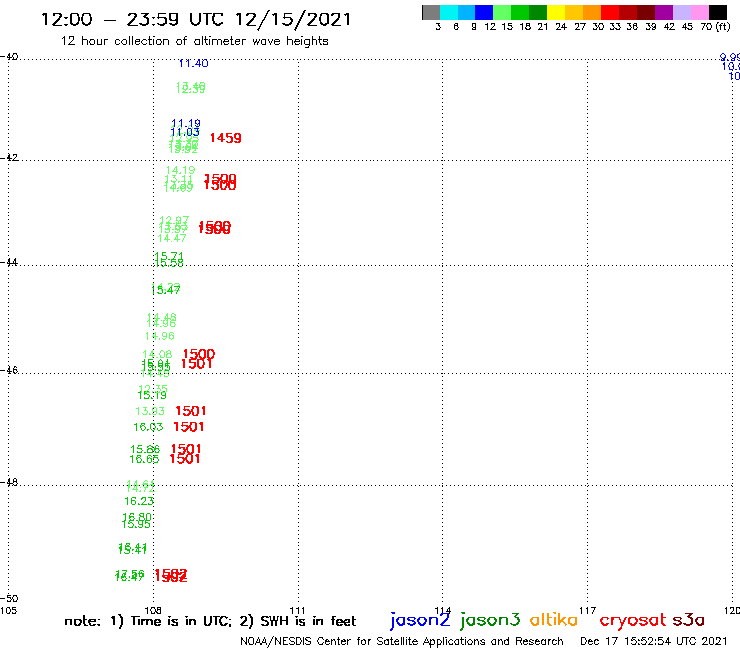Click the cyan swatch in the color scale
Screen dimensions: 740x650
coord(448,12)
